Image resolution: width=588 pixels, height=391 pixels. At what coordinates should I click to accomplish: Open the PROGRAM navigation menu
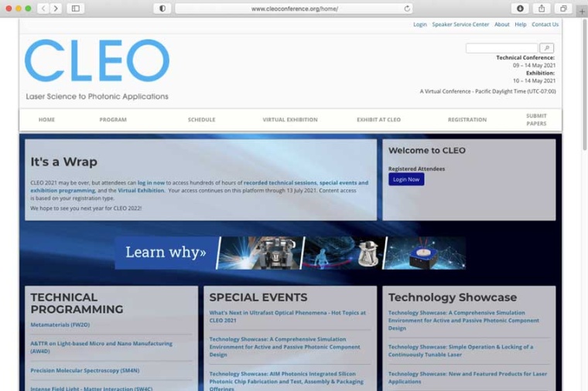(113, 120)
